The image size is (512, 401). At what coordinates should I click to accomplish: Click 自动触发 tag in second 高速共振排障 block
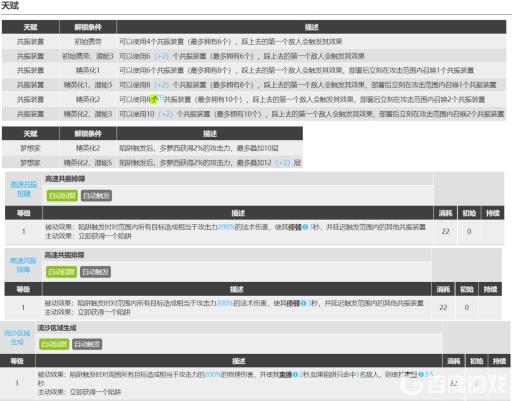(96, 272)
